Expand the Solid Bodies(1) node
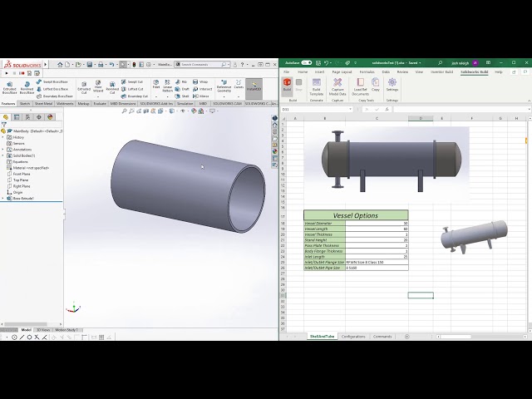 coord(3,155)
